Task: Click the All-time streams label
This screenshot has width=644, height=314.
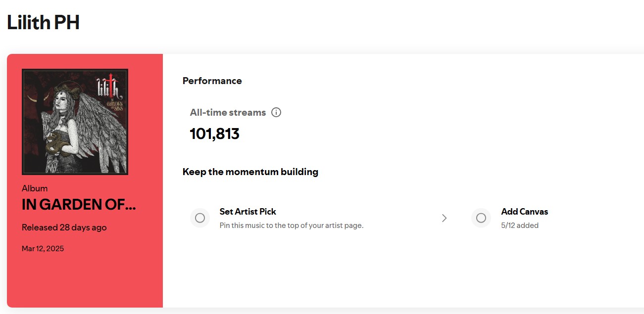Action: pyautogui.click(x=228, y=112)
